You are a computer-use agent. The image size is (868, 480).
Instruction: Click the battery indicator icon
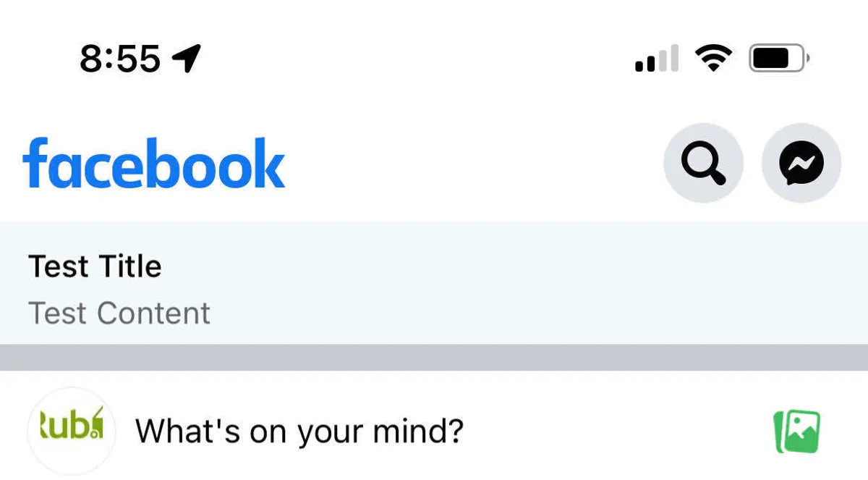[x=778, y=58]
